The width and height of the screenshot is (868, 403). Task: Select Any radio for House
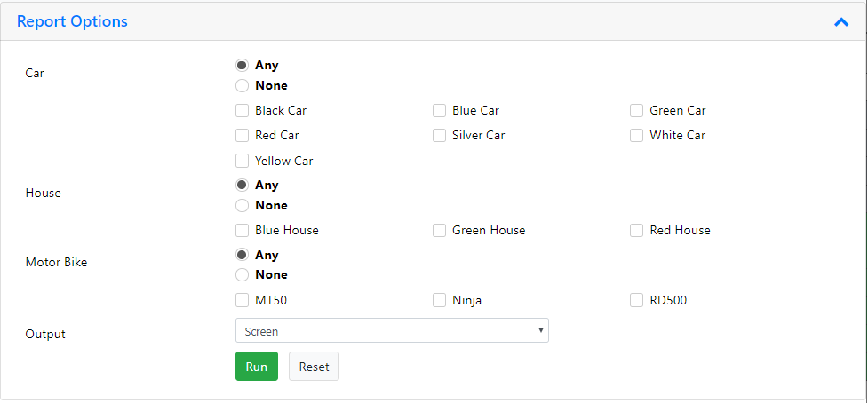(x=242, y=185)
